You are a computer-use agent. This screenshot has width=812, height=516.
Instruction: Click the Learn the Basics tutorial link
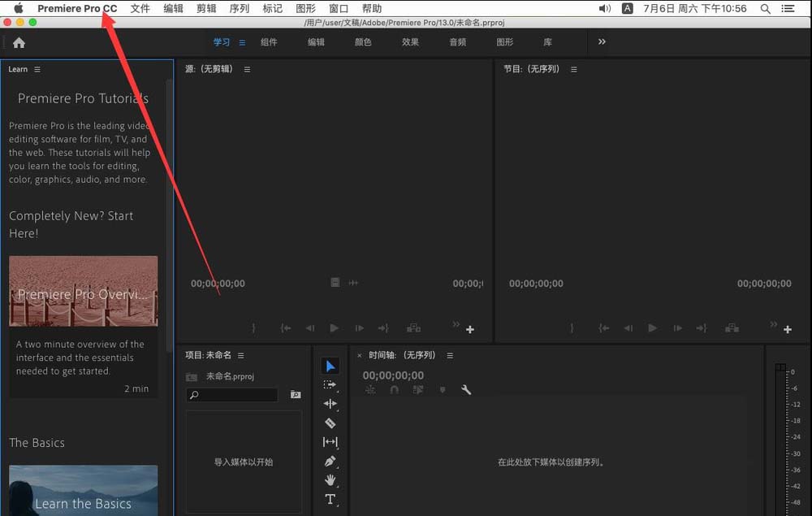(x=82, y=504)
